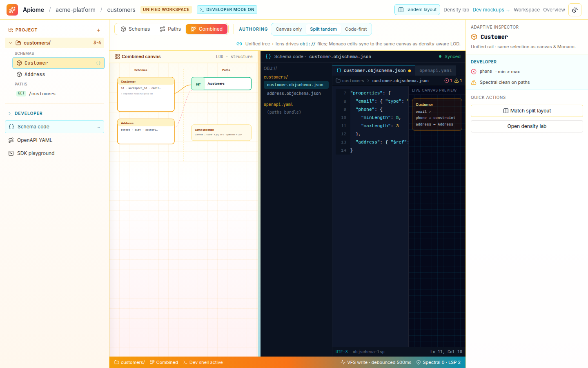Click the Project tree icon

11,30
